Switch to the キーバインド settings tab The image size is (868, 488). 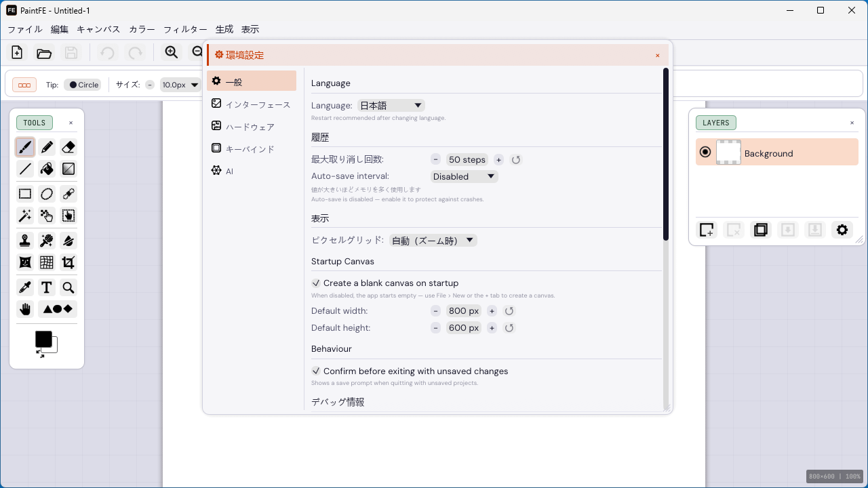point(250,149)
